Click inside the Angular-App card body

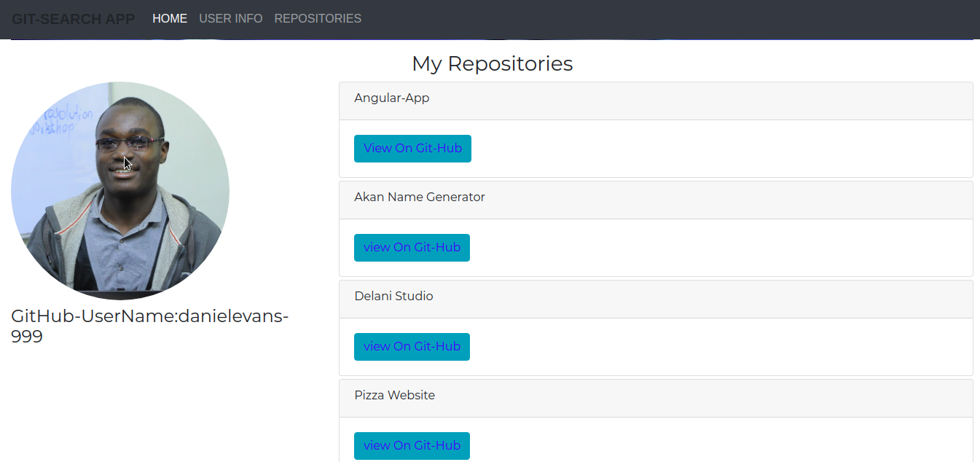pyautogui.click(x=721, y=149)
